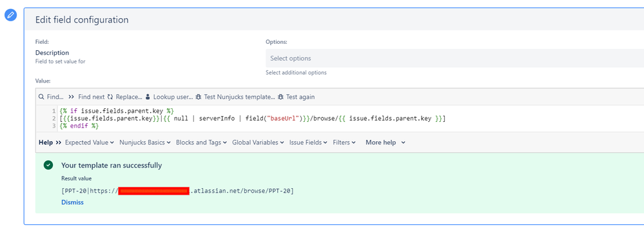Expand the Expected Value help menu
The width and height of the screenshot is (644, 232).
click(x=90, y=142)
